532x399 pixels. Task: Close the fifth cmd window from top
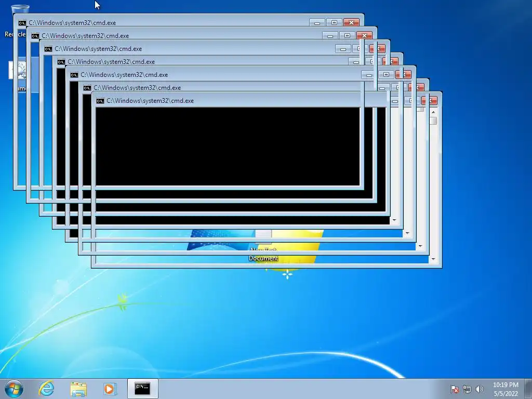(403, 75)
